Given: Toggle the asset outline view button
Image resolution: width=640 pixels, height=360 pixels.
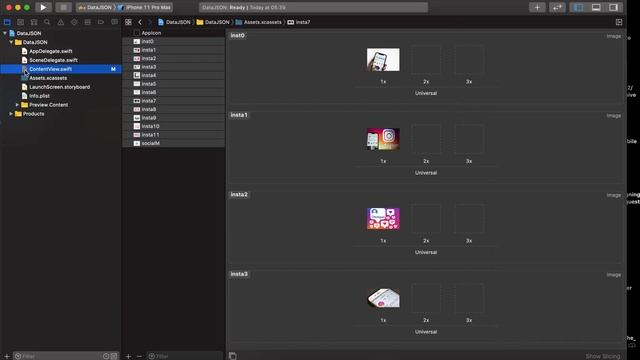Looking at the screenshot, I should point(233,356).
